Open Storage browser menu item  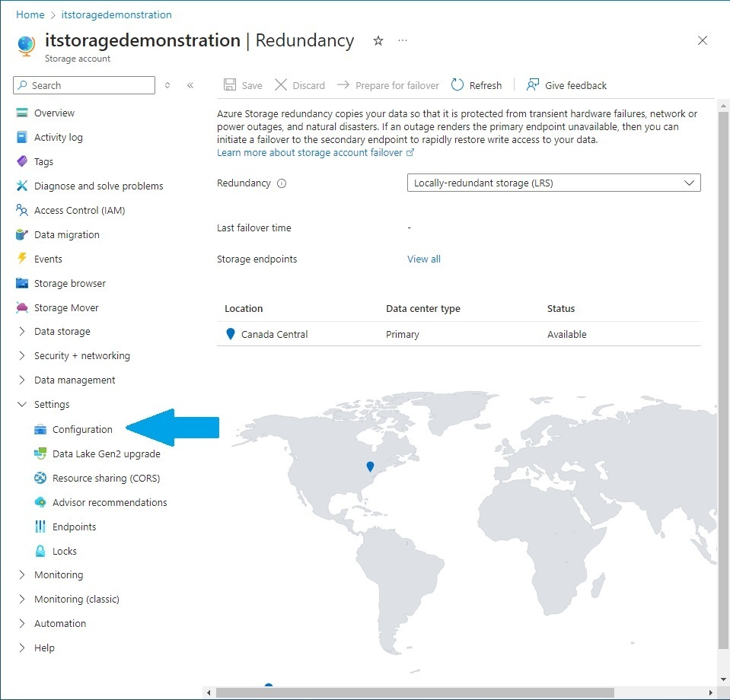point(70,284)
